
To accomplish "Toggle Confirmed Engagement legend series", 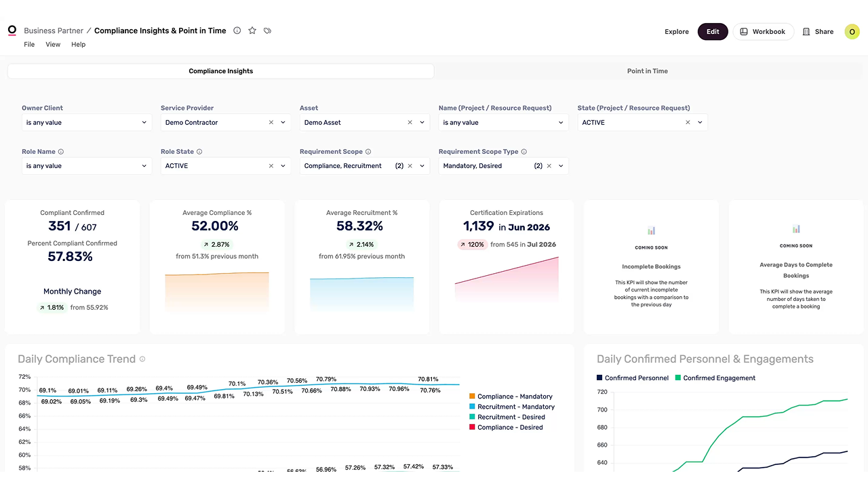I will pyautogui.click(x=715, y=378).
